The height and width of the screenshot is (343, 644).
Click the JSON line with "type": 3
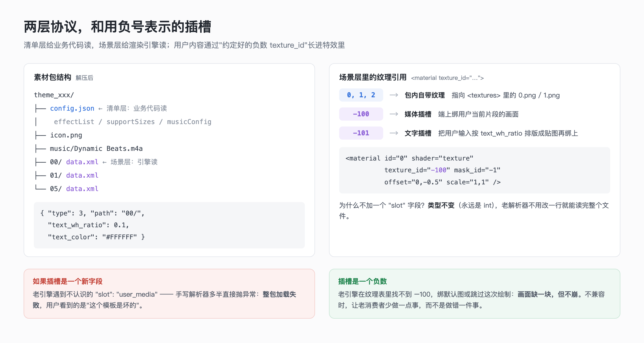93,213
